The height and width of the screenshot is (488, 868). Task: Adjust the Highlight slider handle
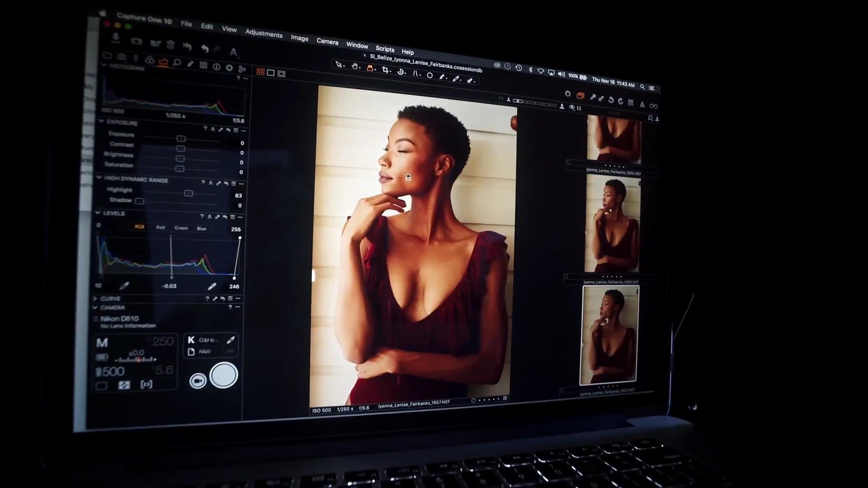pyautogui.click(x=189, y=193)
